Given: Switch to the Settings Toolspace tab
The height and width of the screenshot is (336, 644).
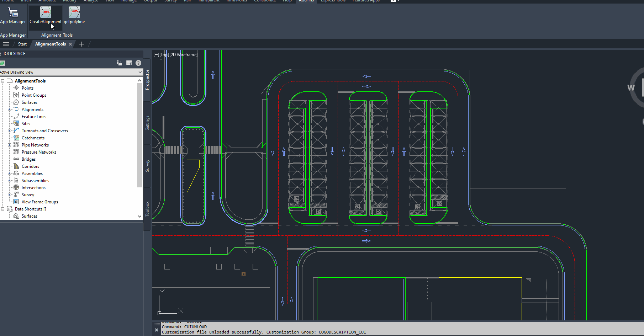Looking at the screenshot, I should (x=147, y=123).
